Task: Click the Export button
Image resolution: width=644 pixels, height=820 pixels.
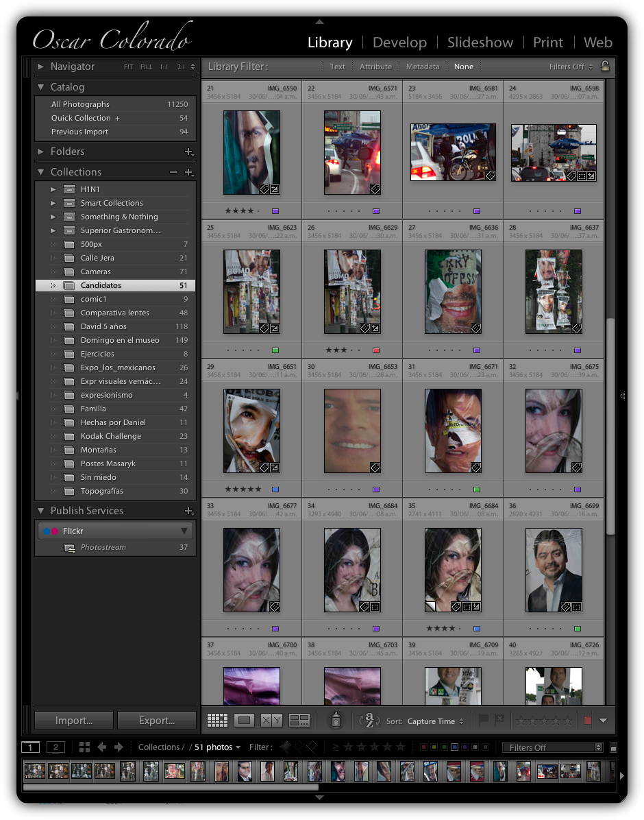Action: tap(157, 721)
